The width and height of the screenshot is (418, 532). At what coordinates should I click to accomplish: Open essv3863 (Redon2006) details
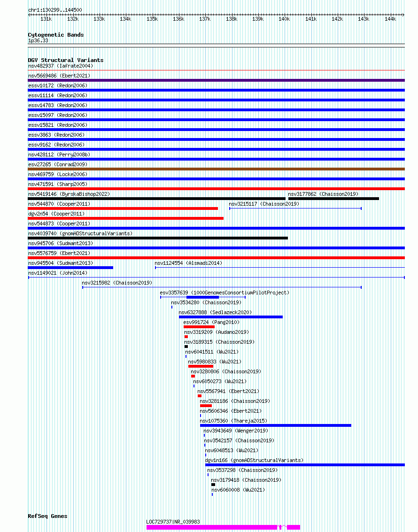[x=56, y=135]
